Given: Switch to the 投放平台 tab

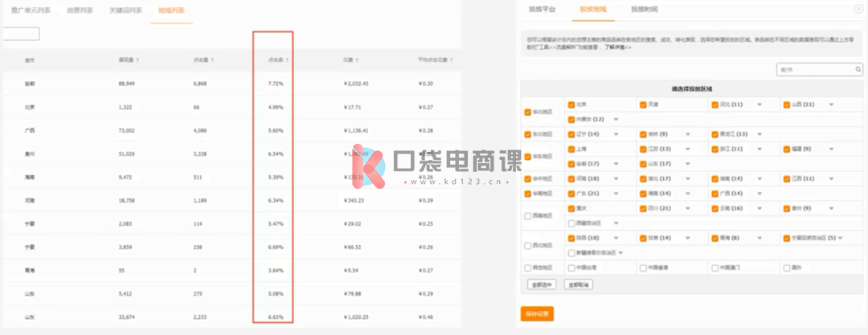Looking at the screenshot, I should [542, 10].
